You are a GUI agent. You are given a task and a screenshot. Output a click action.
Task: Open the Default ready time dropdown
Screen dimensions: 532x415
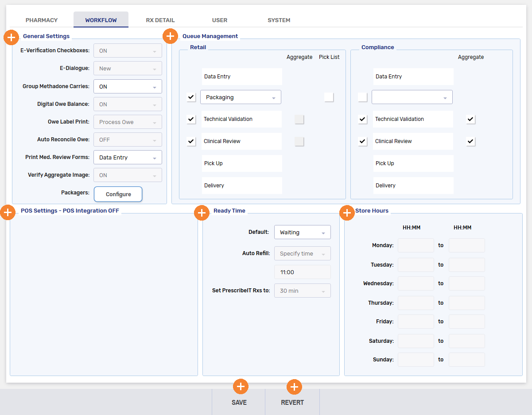tap(303, 232)
